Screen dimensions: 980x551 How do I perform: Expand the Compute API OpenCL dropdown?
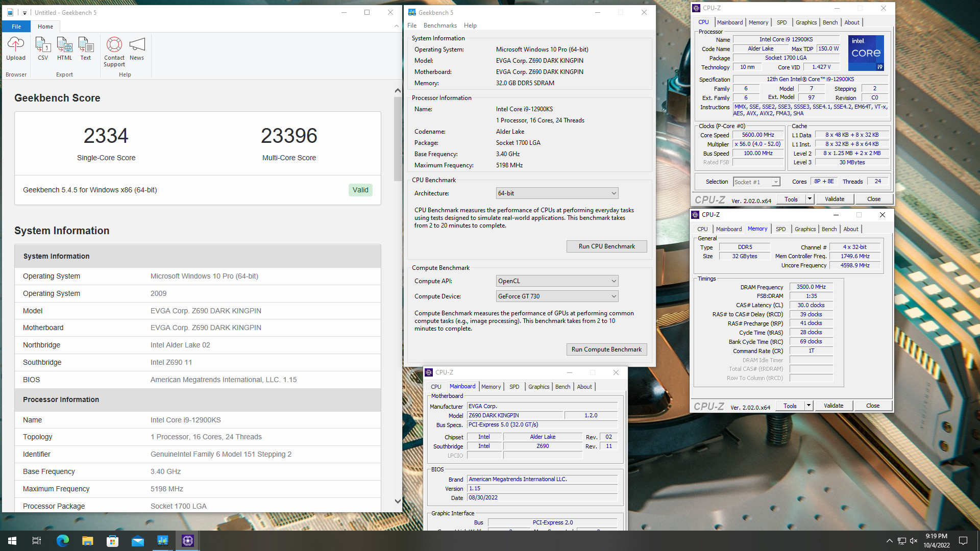[x=557, y=281]
